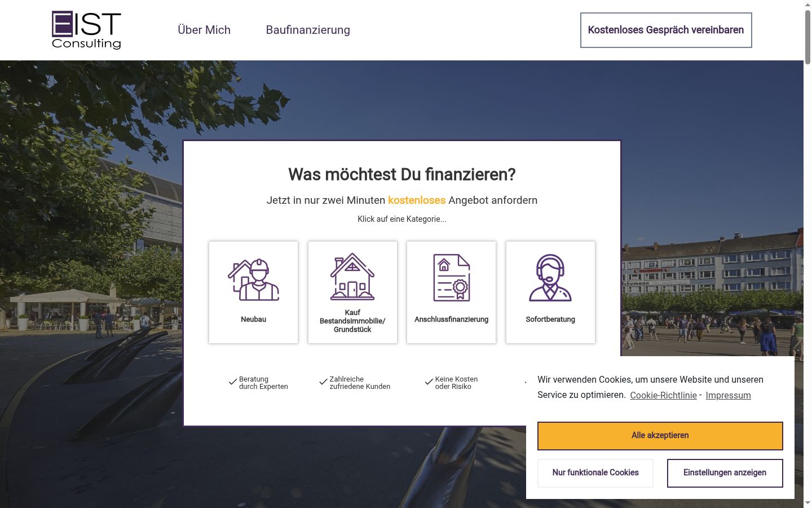Click Einstellungen anzeigen button
Viewport: 812px width, 508px height.
click(725, 473)
